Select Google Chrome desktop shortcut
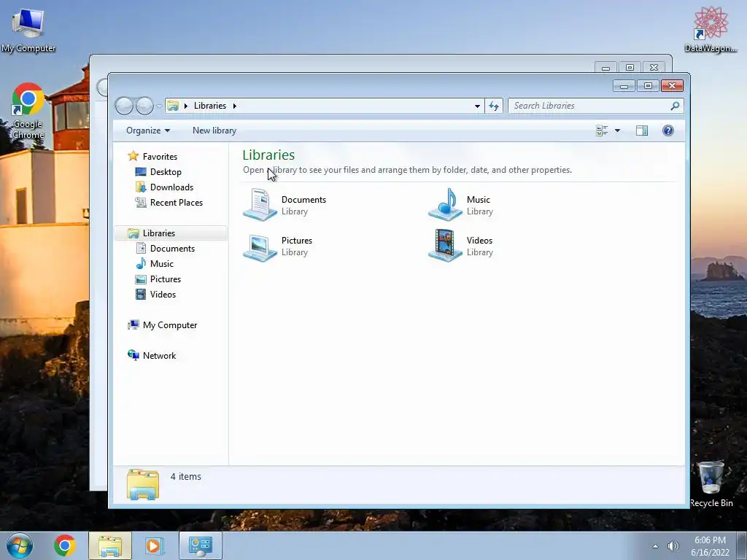The image size is (747, 560). coord(28,112)
